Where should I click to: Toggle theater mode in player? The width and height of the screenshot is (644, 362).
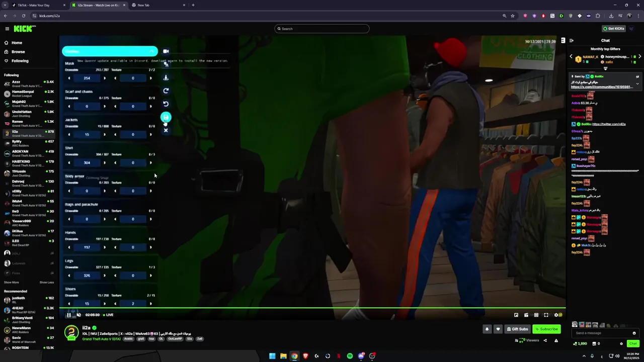pyautogui.click(x=536, y=315)
